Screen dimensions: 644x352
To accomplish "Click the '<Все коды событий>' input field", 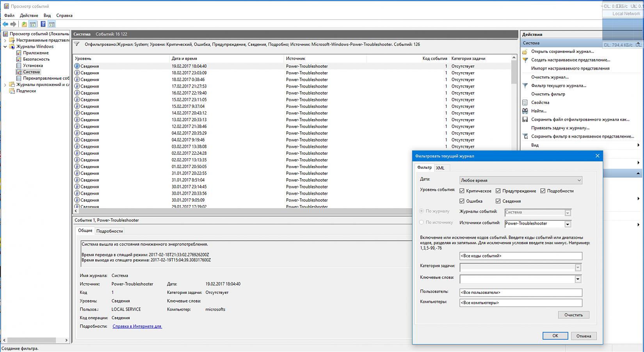I will coord(521,256).
